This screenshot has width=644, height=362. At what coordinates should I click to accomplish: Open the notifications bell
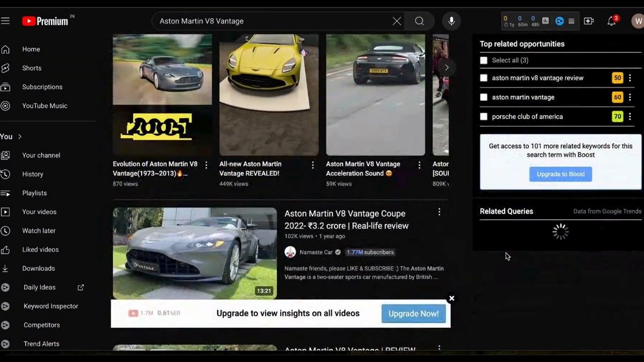click(x=611, y=21)
